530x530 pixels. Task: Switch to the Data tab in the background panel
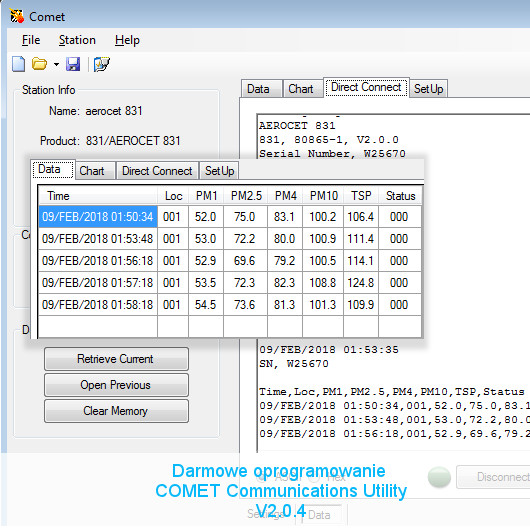pos(261,89)
